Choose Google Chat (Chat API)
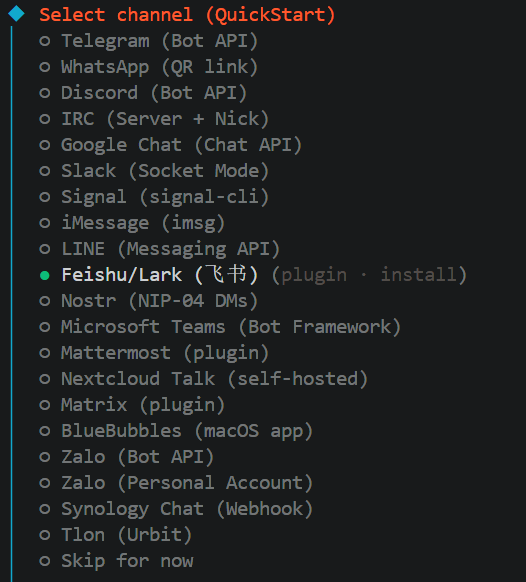526x582 pixels. (x=170, y=145)
